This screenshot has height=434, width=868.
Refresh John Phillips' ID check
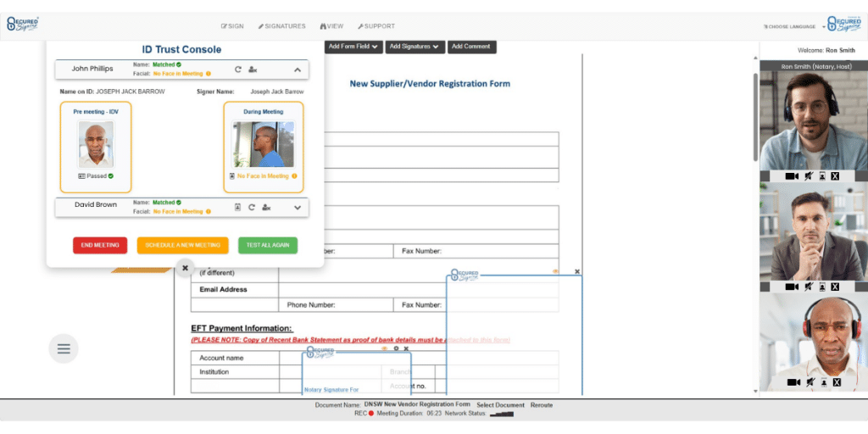238,70
